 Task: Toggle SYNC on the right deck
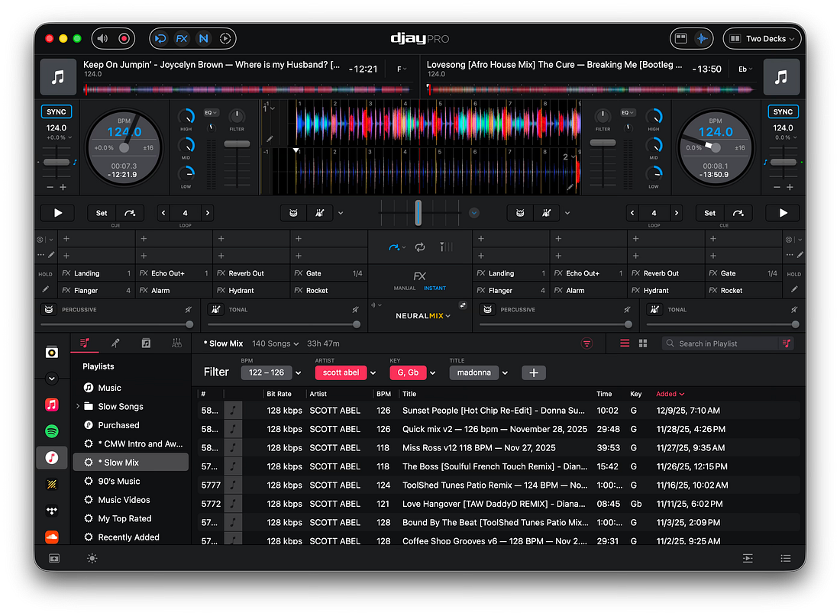(783, 111)
